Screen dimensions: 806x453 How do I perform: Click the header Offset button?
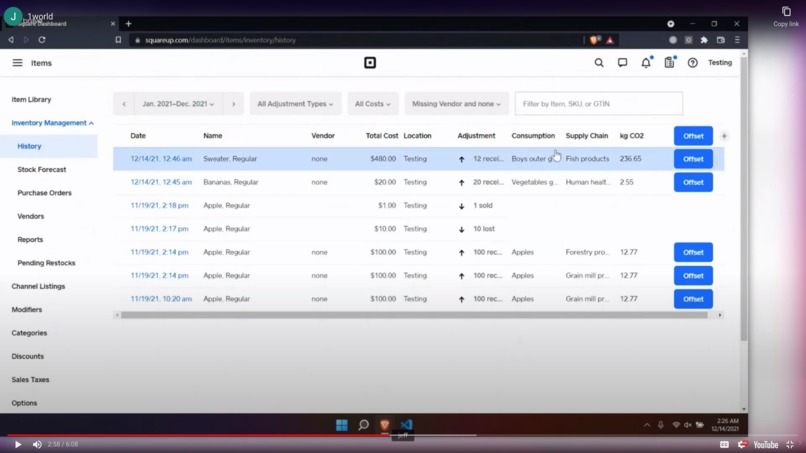(x=693, y=136)
